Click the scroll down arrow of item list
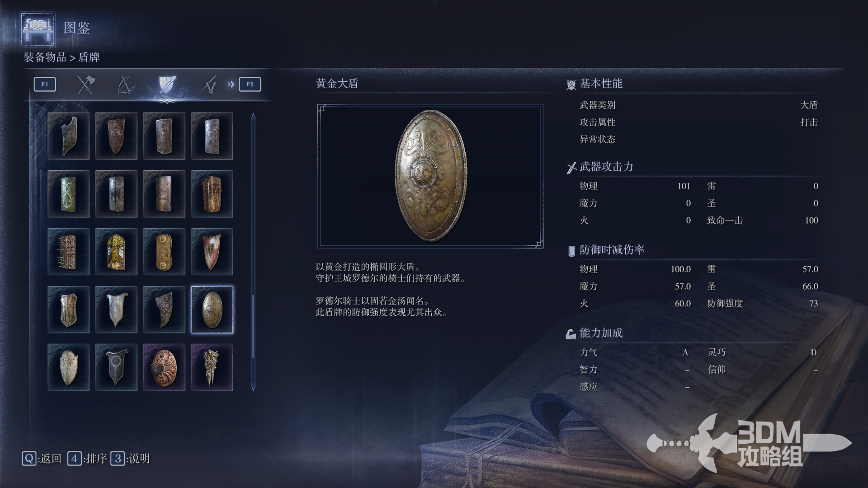 253,387
